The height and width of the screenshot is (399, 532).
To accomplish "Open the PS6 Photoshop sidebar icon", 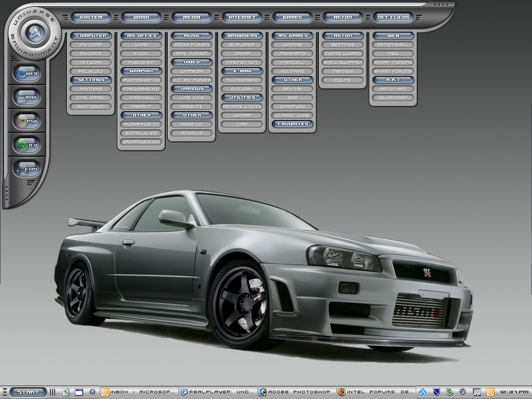I will tap(26, 121).
